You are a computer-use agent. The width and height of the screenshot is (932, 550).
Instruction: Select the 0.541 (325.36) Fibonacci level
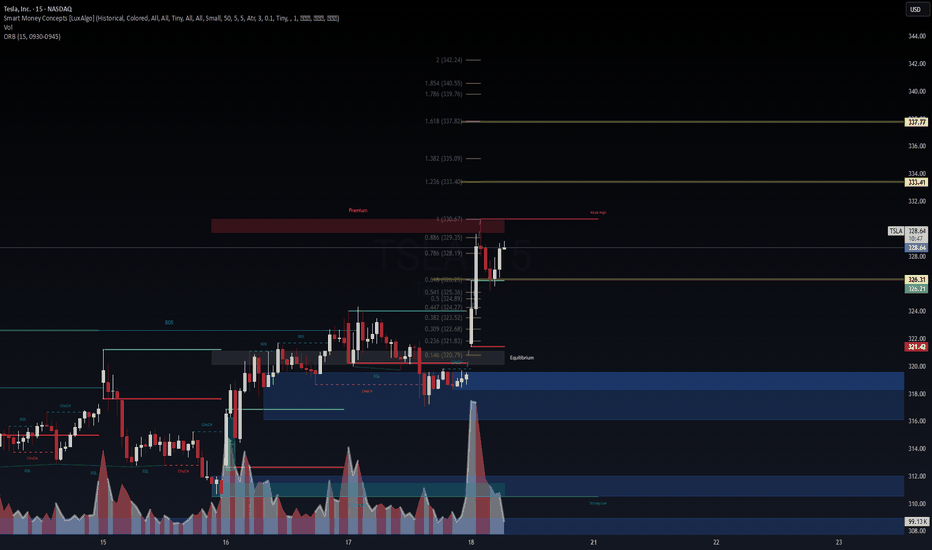tap(443, 292)
